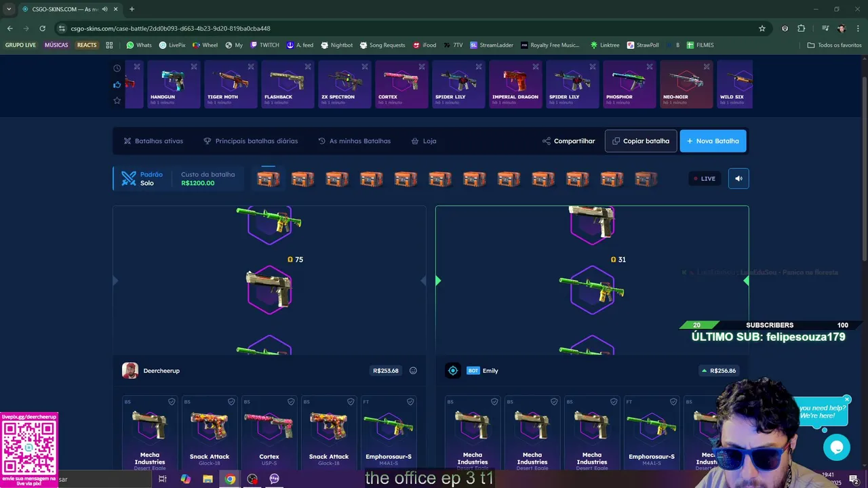This screenshot has width=868, height=488.
Task: Open the TWITCH bookmark
Action: (x=264, y=45)
